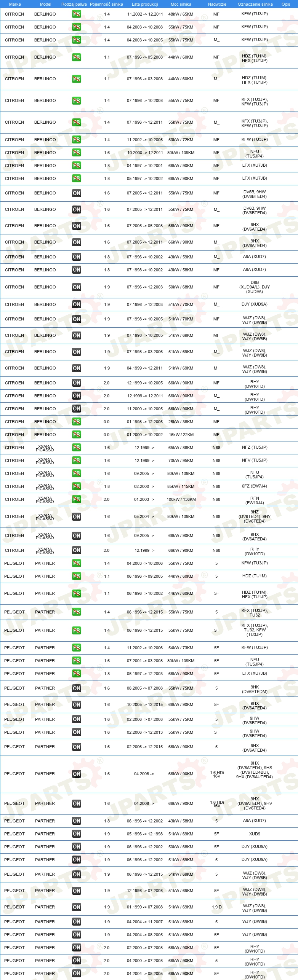Click the 16kW / 22KM power cell
Screen dimensions: 298x980
coord(181,435)
